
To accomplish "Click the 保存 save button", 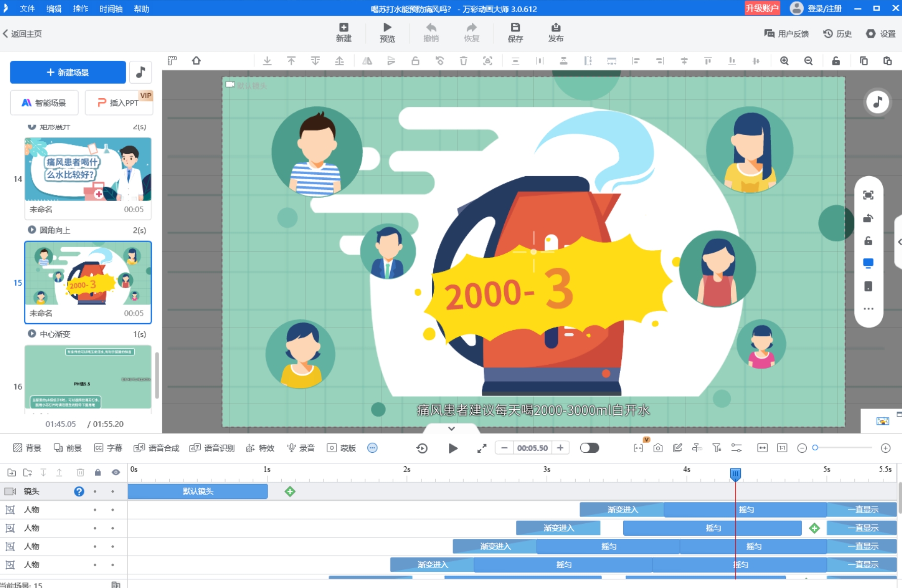I will [515, 32].
